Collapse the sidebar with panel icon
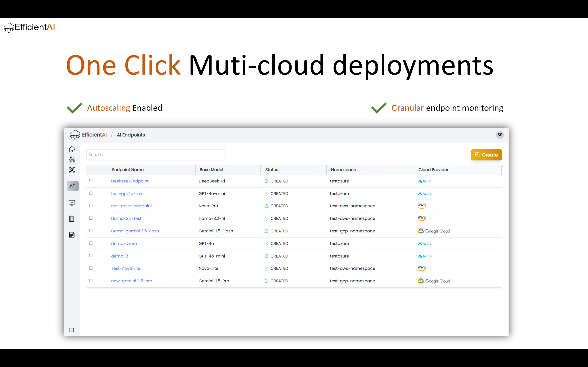This screenshot has width=588, height=367. (x=72, y=330)
